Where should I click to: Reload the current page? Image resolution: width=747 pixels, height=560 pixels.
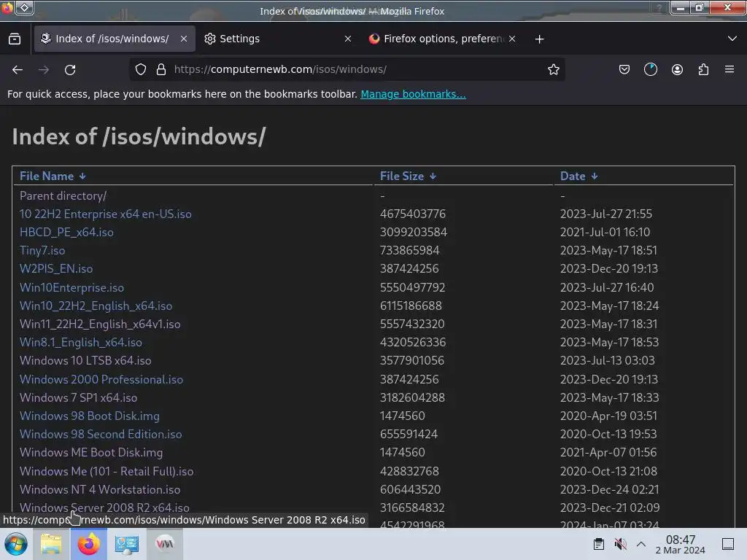pos(70,69)
